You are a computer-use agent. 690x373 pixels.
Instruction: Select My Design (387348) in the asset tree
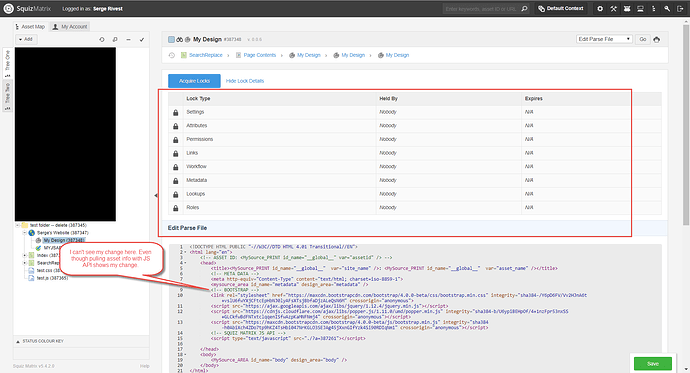(63, 240)
